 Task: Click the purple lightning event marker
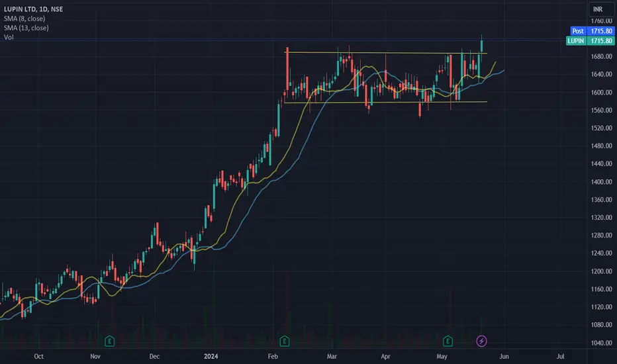(481, 341)
